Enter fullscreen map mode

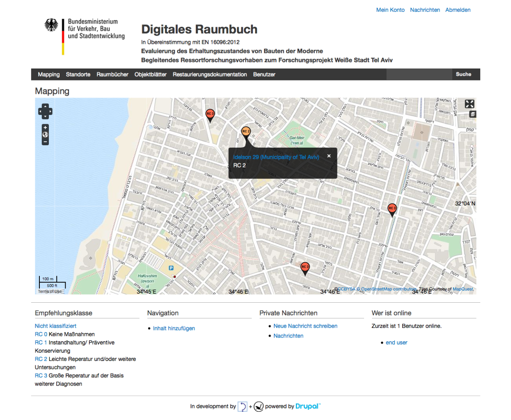point(470,104)
